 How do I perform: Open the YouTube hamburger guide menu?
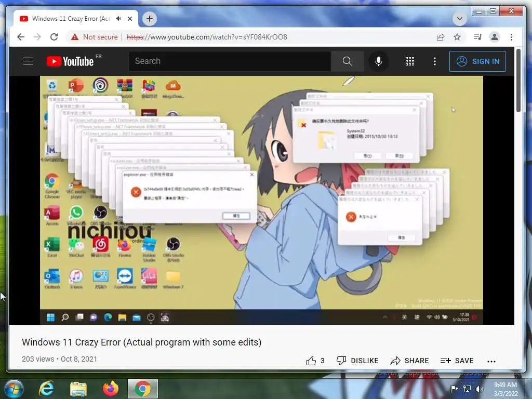coord(28,61)
